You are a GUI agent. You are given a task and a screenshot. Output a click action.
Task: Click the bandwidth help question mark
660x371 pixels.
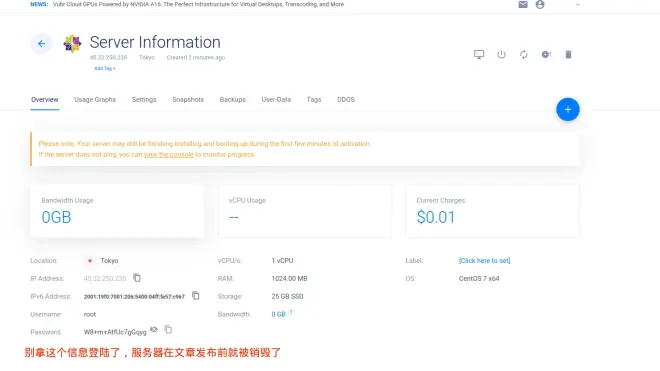[x=291, y=312]
